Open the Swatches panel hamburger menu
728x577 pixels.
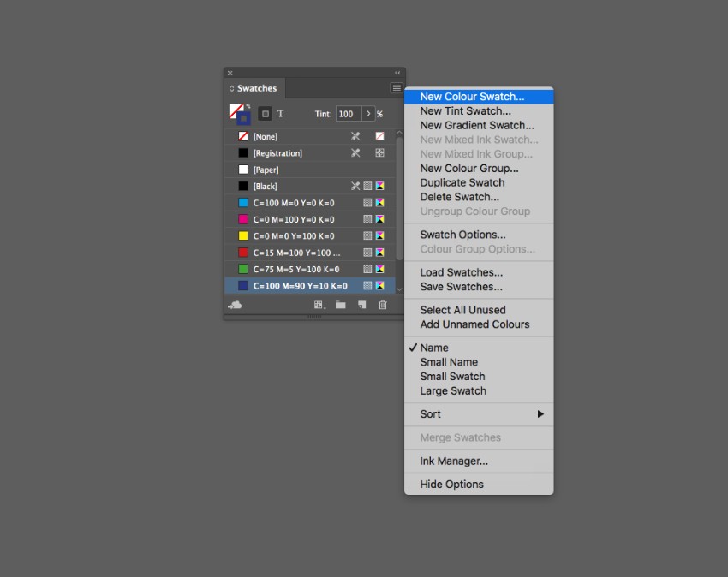point(396,88)
